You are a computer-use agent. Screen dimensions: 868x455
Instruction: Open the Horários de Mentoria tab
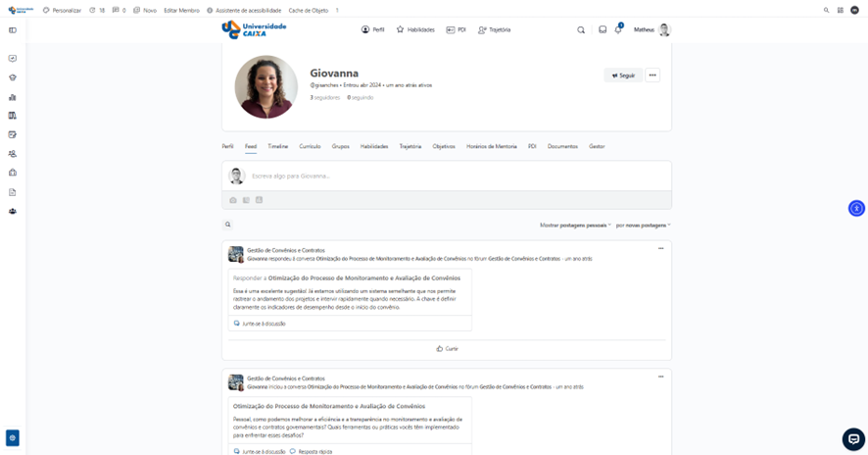click(x=491, y=146)
